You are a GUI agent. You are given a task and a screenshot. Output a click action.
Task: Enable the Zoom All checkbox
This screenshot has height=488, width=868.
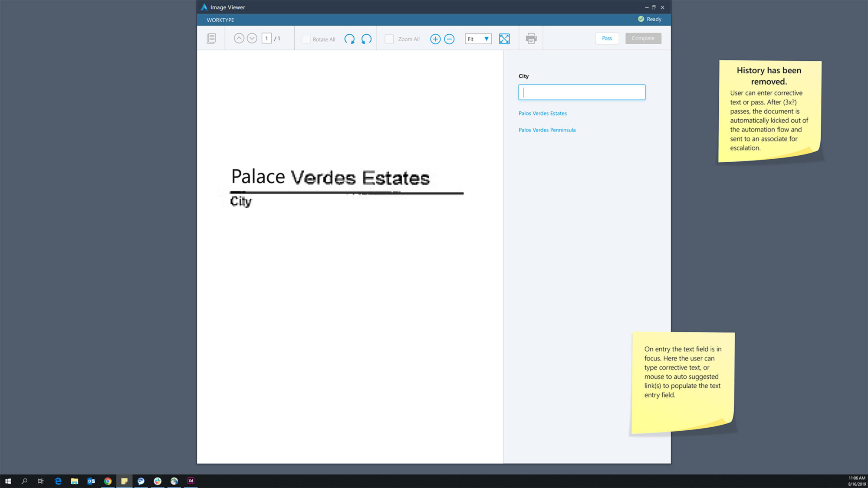point(389,39)
